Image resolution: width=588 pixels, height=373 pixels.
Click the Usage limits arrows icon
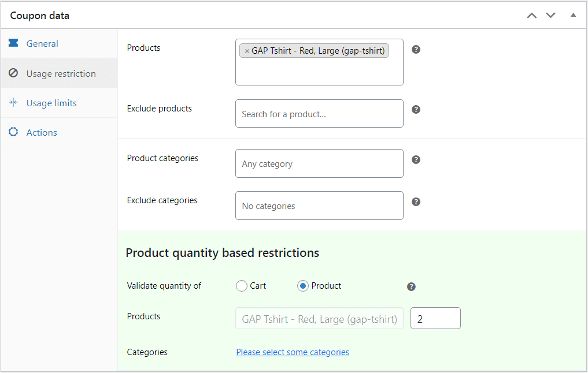[x=13, y=102]
